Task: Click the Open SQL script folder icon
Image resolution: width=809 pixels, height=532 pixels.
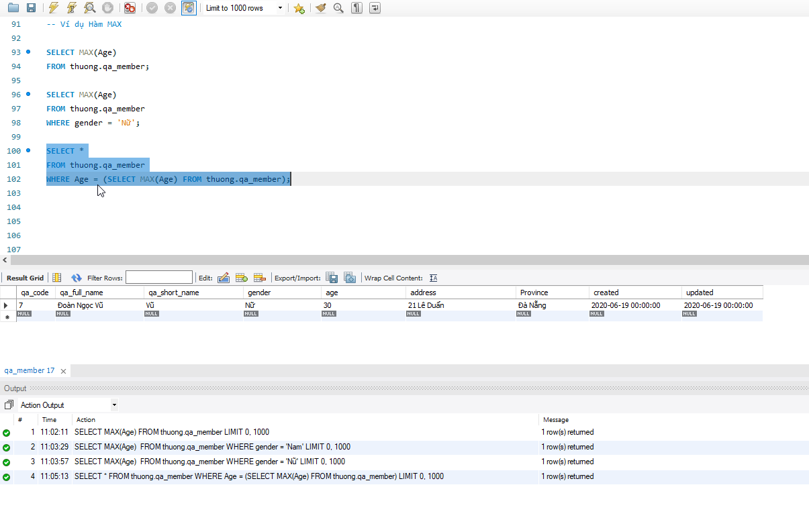Action: (13, 8)
